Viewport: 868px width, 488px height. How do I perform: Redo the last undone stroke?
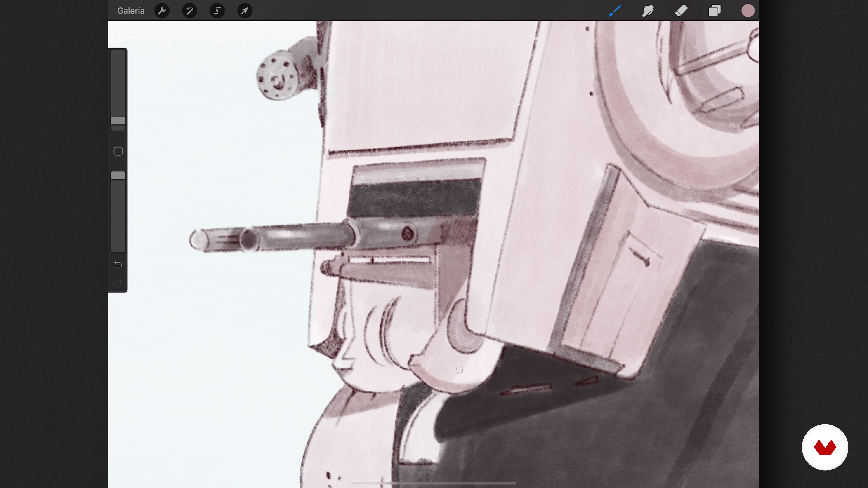118,284
